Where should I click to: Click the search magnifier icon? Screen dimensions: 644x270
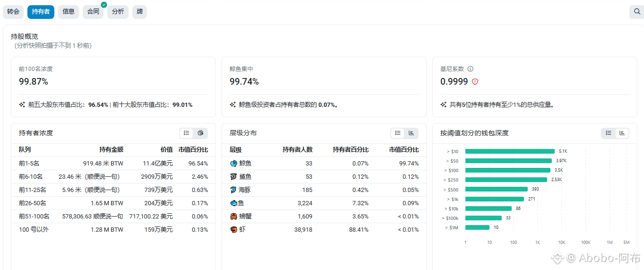(636, 12)
